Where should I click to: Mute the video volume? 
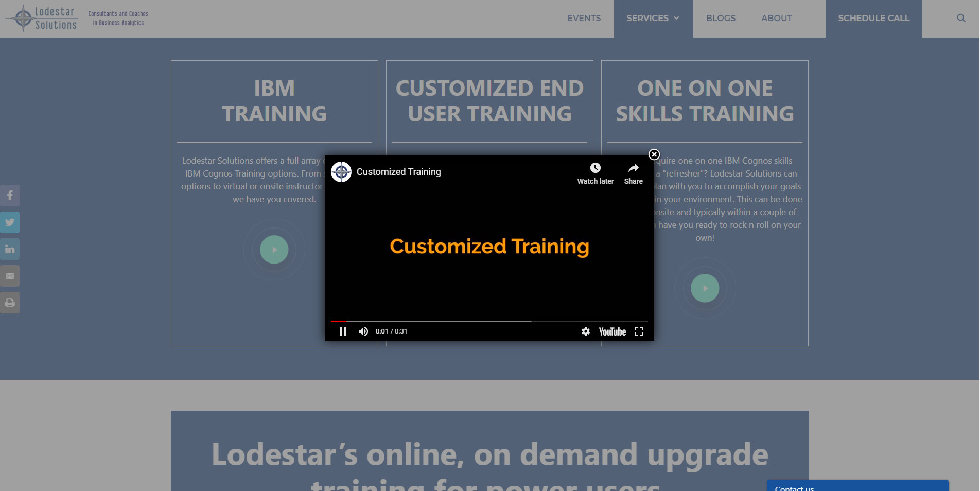pyautogui.click(x=363, y=331)
